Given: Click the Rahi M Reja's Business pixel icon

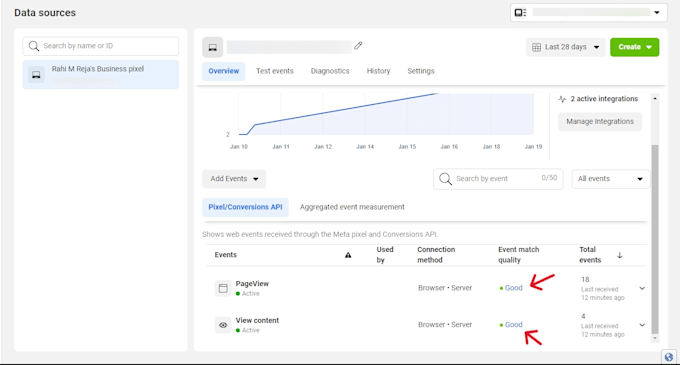Looking at the screenshot, I should tap(36, 75).
